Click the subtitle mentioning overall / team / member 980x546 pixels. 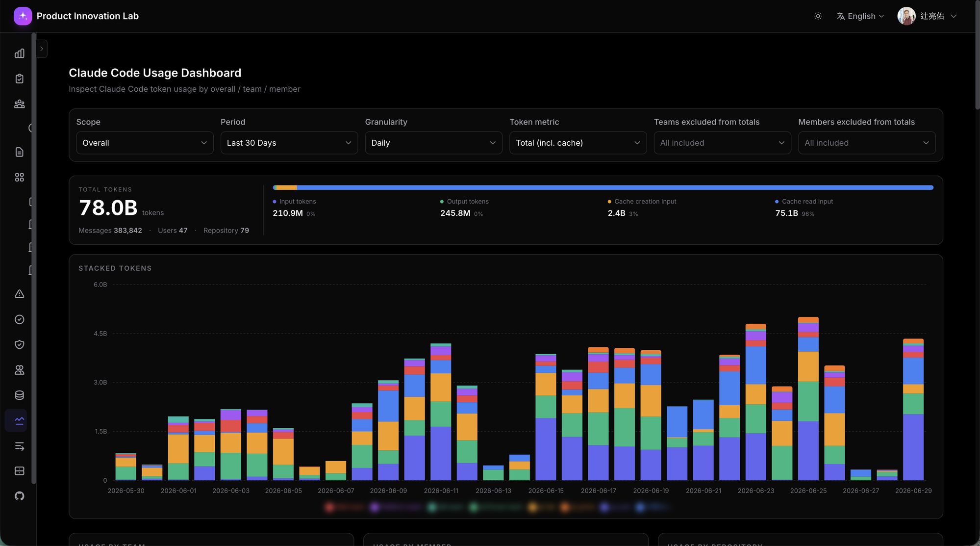[184, 89]
